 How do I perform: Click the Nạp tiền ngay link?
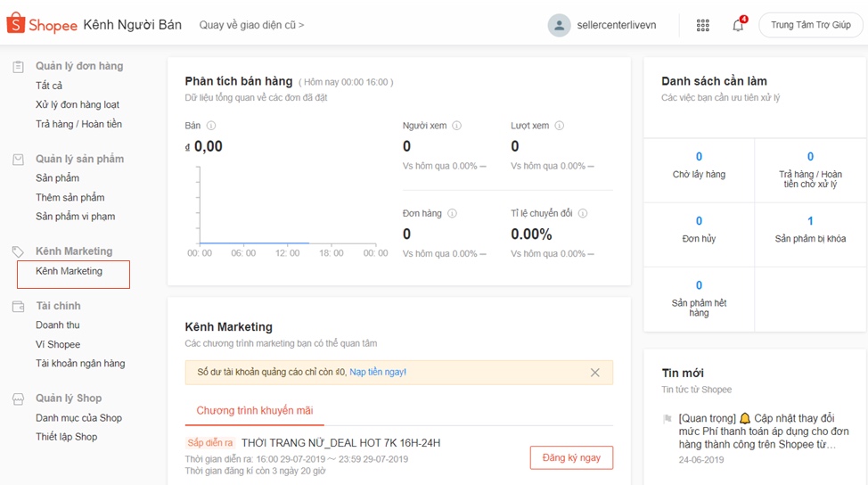tap(378, 372)
